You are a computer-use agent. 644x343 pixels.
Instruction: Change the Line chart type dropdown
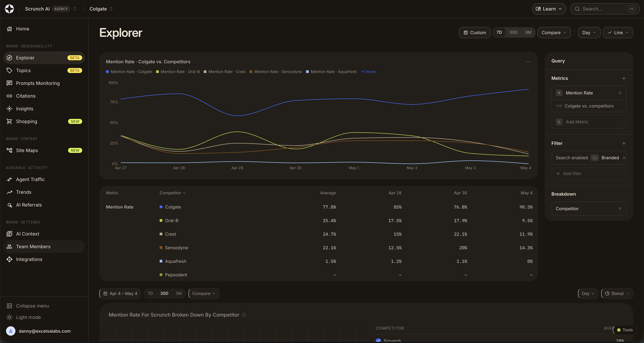point(618,33)
